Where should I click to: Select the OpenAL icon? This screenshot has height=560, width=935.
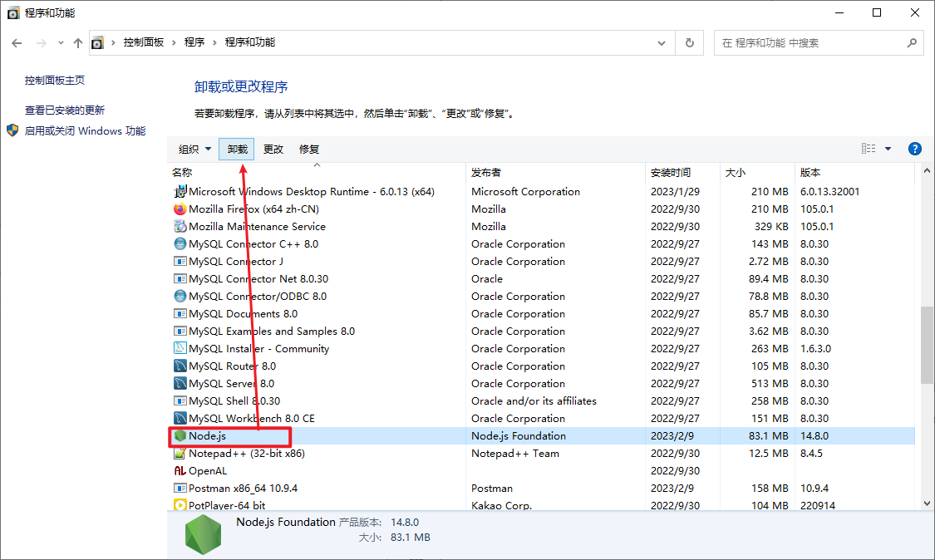coord(180,470)
